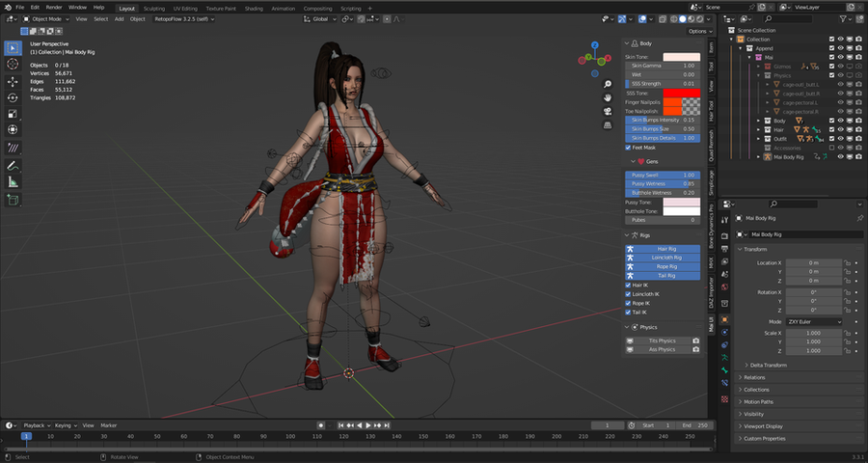
Task: Switch to the Animation workspace tab
Action: (283, 9)
